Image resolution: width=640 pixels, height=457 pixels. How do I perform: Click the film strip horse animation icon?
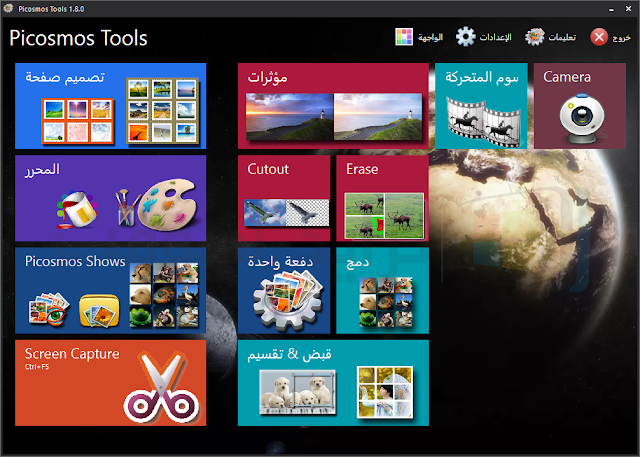tap(483, 122)
